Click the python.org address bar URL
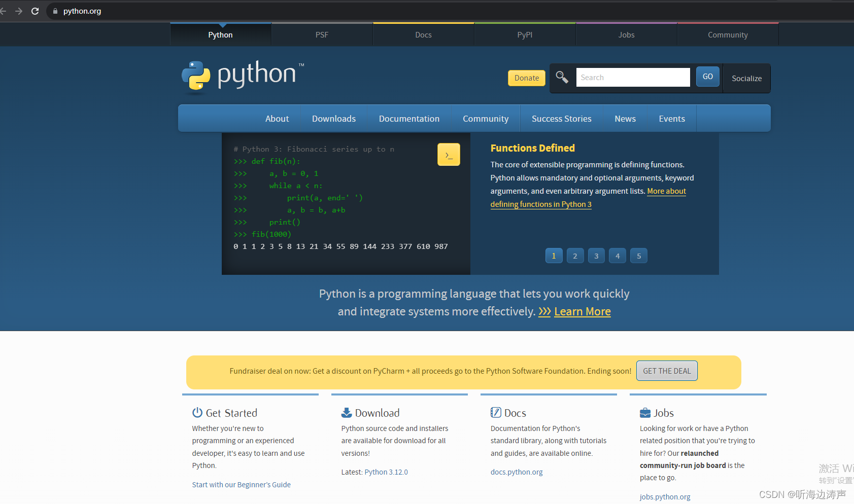Screen dimensions: 854x504 pos(82,11)
